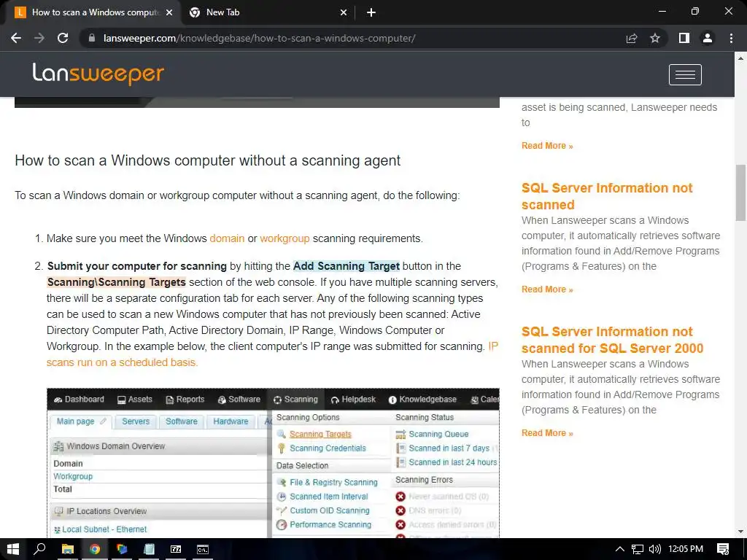Viewport: 747px width, 560px height.
Task: Show hidden system tray icons
Action: pyautogui.click(x=620, y=549)
